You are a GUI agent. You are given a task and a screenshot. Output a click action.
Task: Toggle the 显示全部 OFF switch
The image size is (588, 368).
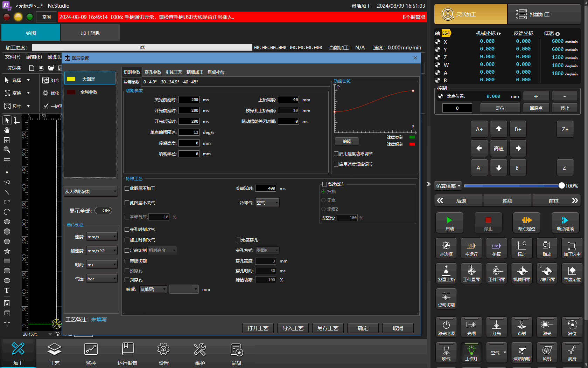point(103,211)
